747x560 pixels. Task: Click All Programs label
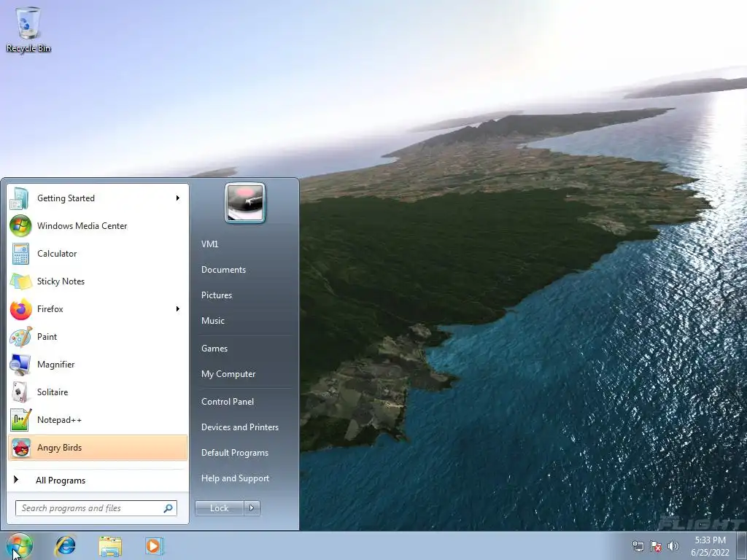[x=61, y=481]
